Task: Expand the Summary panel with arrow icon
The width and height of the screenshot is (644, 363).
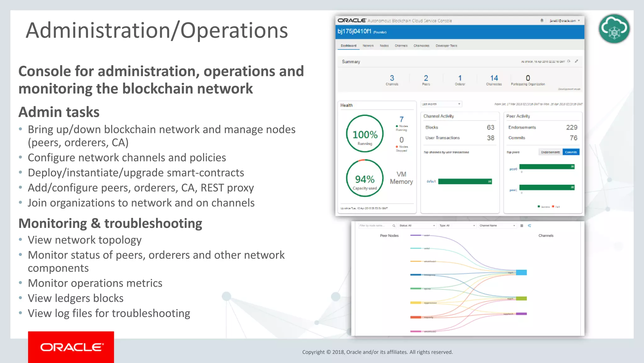Action: click(576, 61)
